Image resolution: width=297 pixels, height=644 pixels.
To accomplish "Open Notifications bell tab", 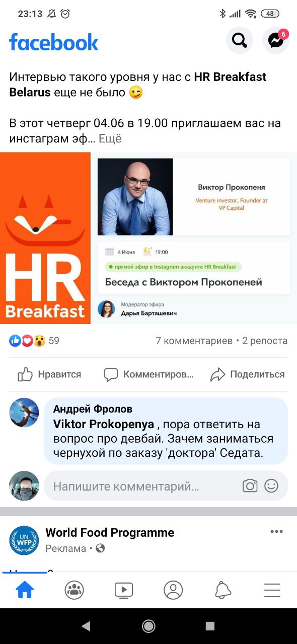I will [222, 590].
